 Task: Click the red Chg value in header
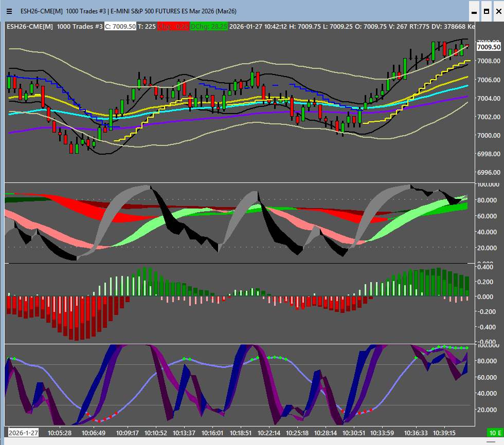173,26
